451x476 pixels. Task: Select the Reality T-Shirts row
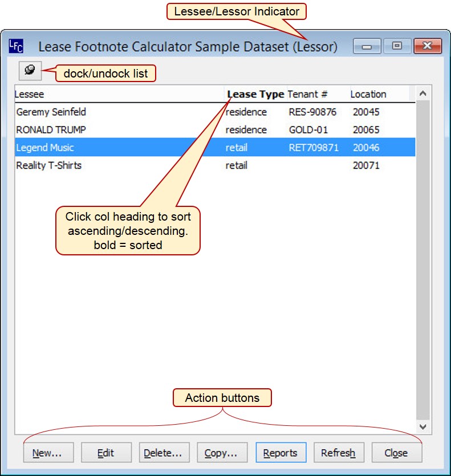[215, 165]
